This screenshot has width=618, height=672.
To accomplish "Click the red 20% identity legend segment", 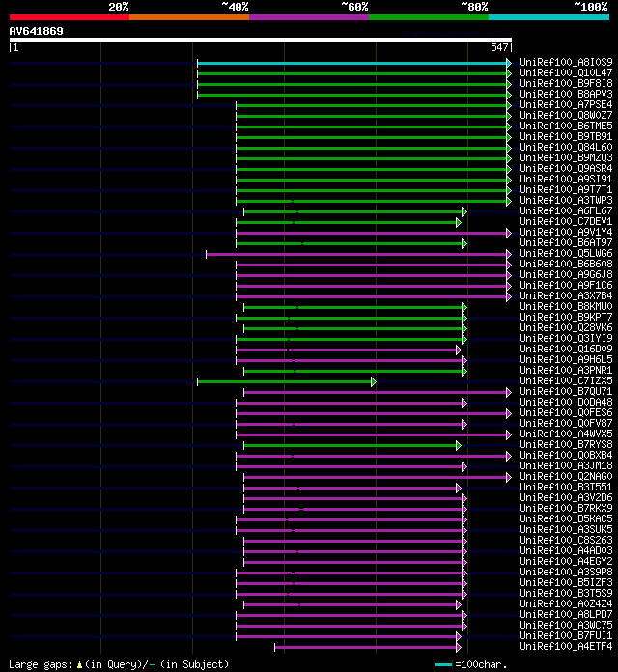I will click(x=70, y=17).
